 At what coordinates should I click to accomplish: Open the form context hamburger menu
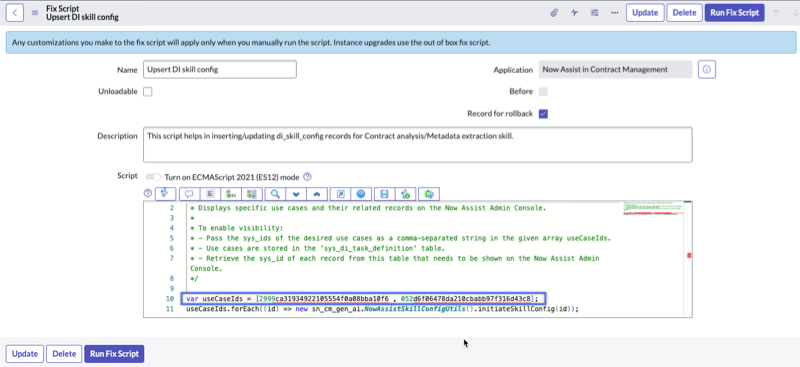click(x=35, y=13)
